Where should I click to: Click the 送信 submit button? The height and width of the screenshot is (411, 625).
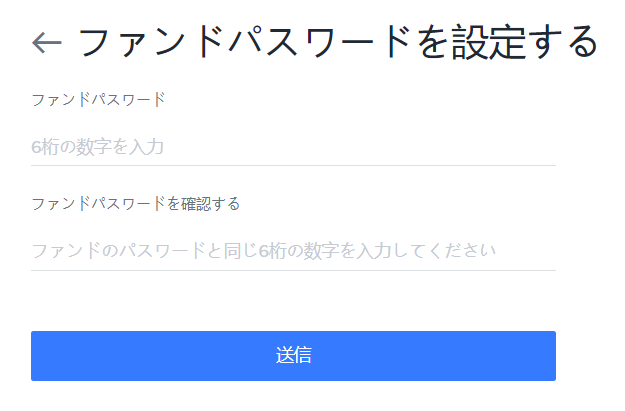point(293,356)
